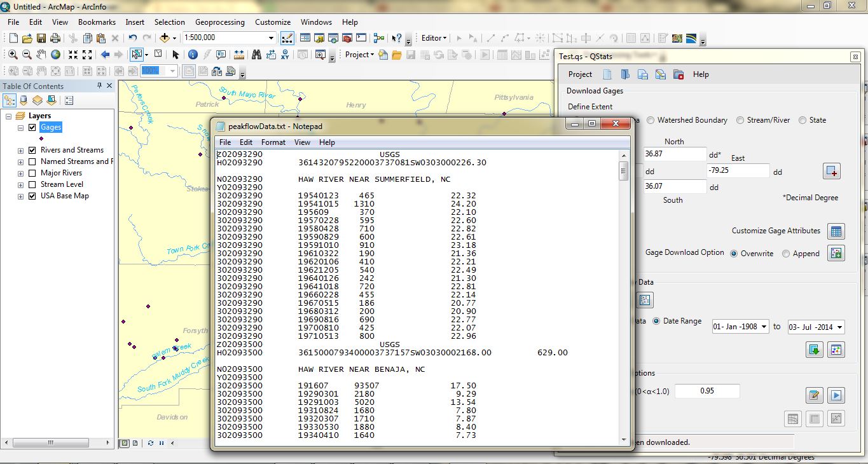Image resolution: width=868 pixels, height=464 pixels.
Task: Open the Customize Gage Attributes table icon
Action: 836,231
